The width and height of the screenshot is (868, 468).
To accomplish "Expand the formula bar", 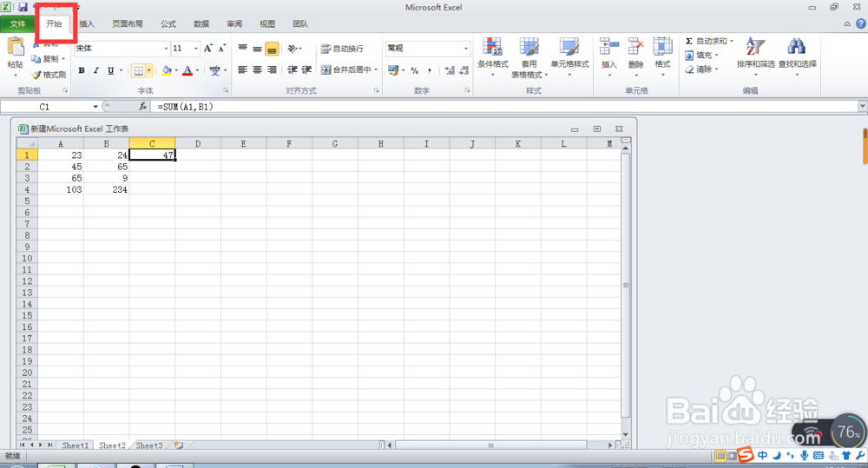I will click(x=862, y=106).
